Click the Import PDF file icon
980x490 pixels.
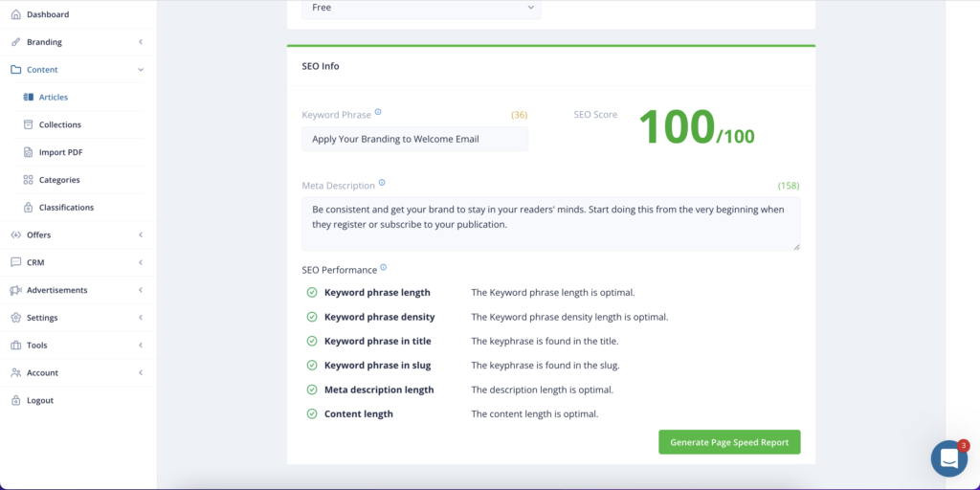coord(28,152)
